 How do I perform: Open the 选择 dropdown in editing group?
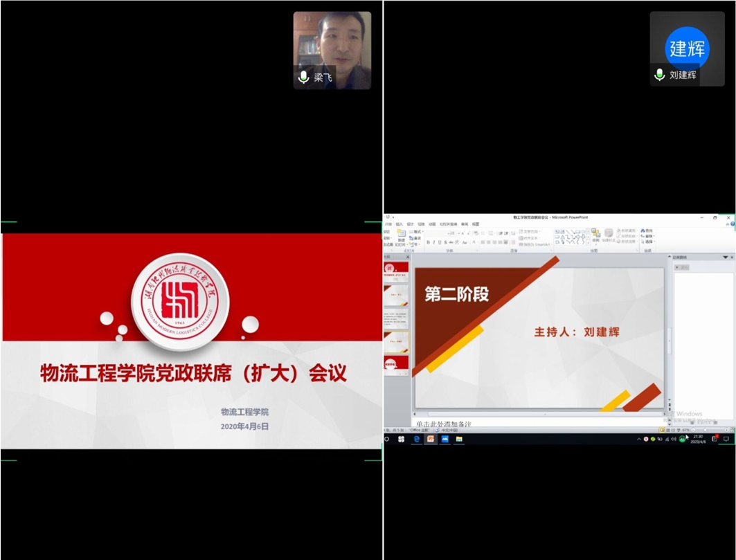pyautogui.click(x=648, y=242)
